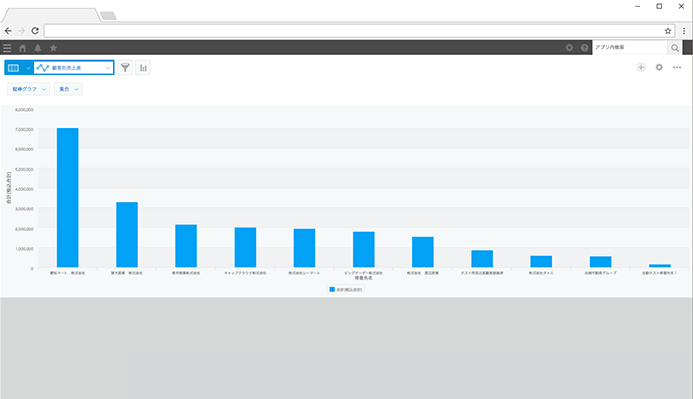Open a new browser tab
The width and height of the screenshot is (693, 399).
[x=108, y=16]
